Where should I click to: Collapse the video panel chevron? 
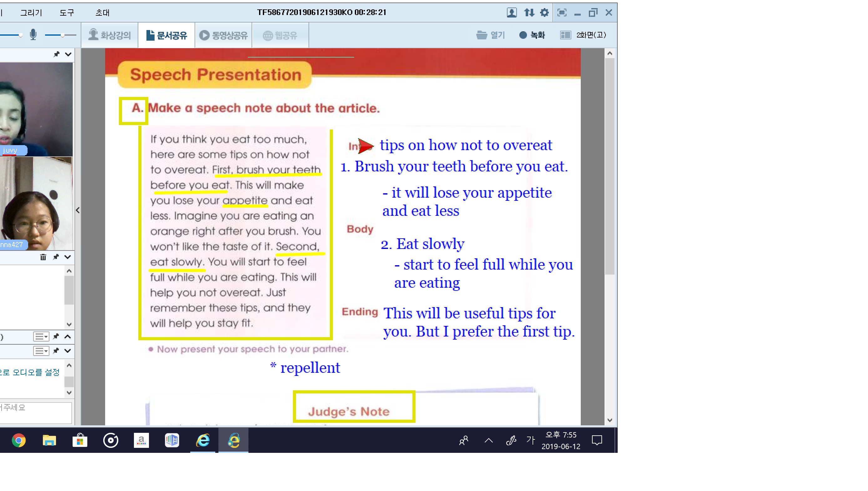click(68, 54)
